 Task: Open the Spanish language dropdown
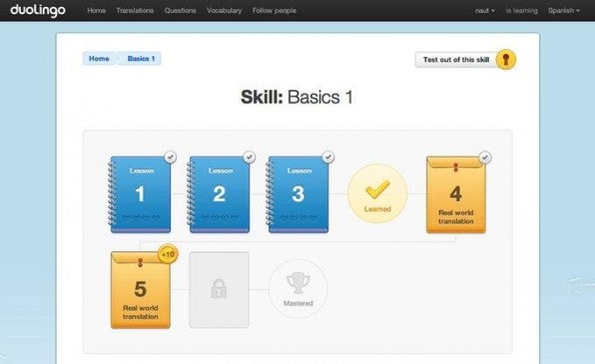point(563,11)
